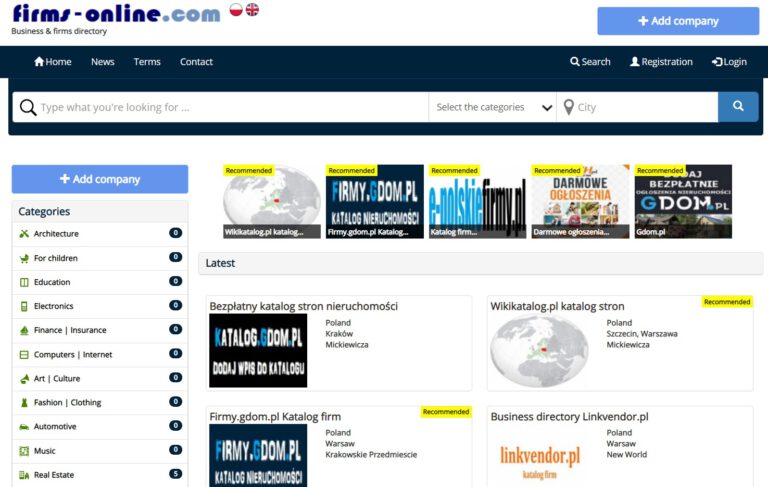
Task: Open the Select the categories dropdown
Action: (493, 107)
